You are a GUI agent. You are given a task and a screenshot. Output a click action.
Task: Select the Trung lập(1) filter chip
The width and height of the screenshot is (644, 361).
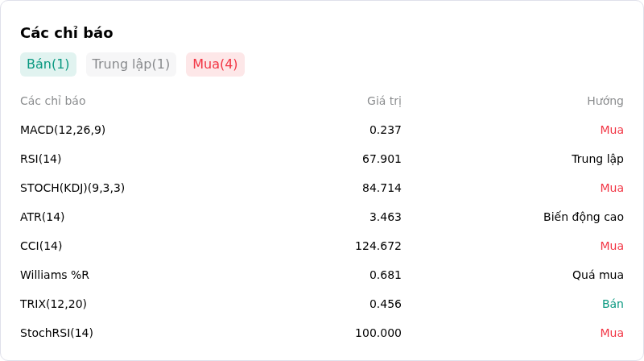tap(131, 64)
